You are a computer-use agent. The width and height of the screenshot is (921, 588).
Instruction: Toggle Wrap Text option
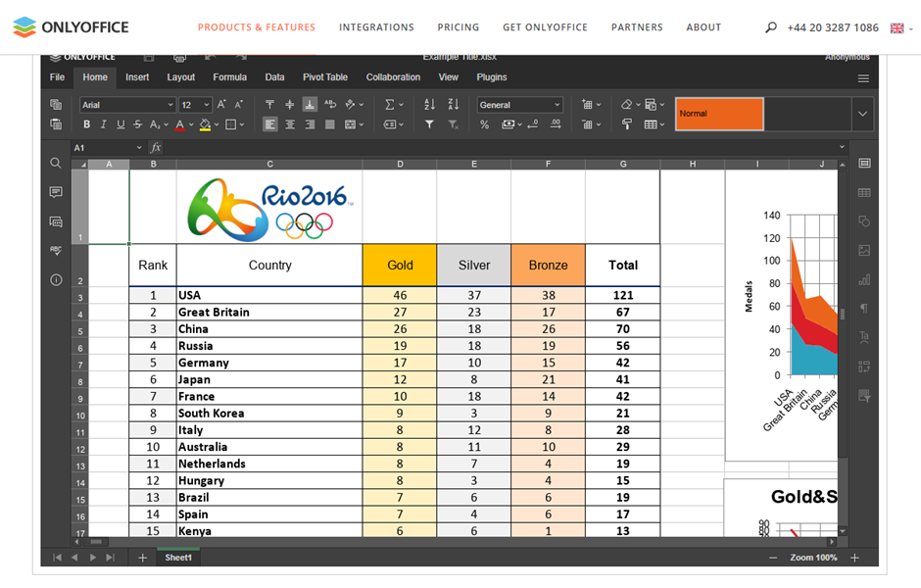tap(330, 105)
